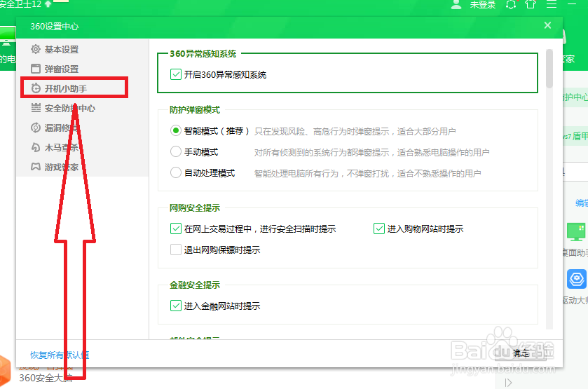Click 恢复所有默认值 link
Viewport: 588px width, 389px height.
[x=60, y=355]
